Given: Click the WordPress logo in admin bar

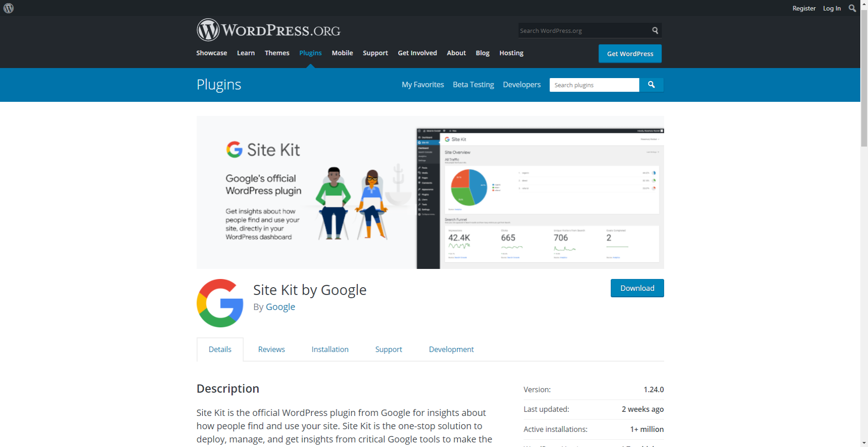Looking at the screenshot, I should pos(9,8).
